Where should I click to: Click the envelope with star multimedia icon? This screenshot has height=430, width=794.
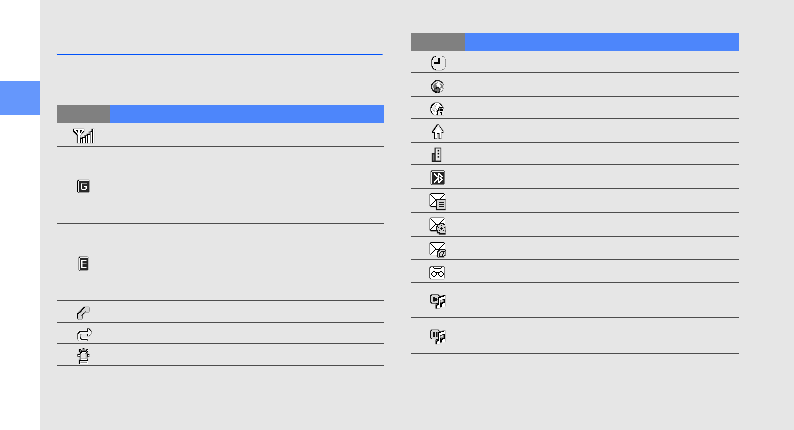[x=438, y=225]
